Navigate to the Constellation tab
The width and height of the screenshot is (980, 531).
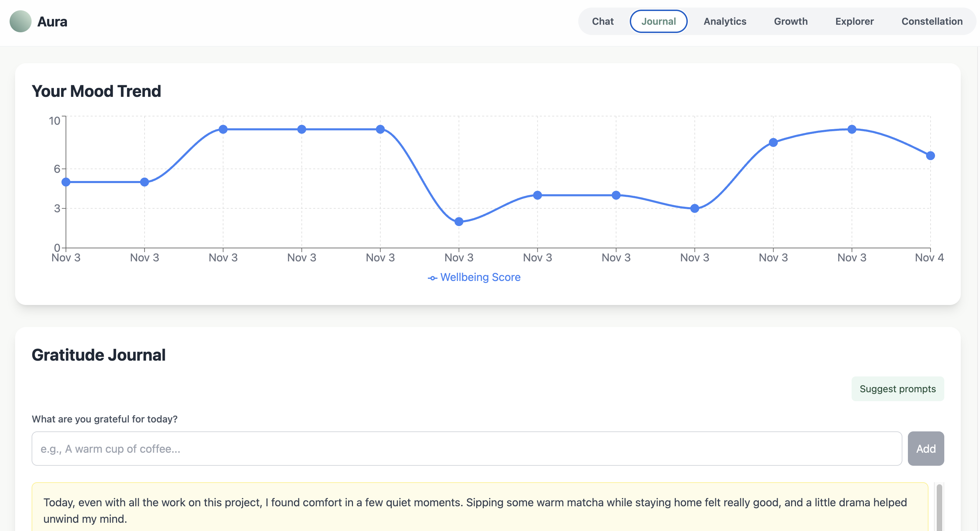pyautogui.click(x=932, y=21)
